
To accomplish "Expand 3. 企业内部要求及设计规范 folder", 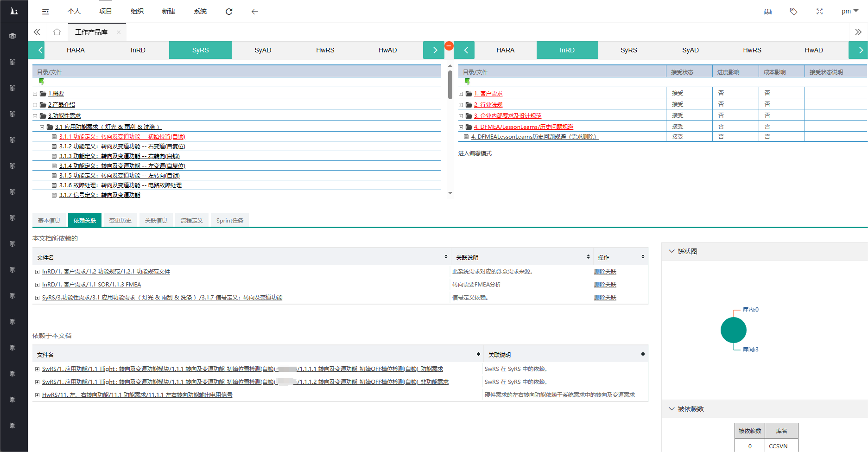I will [x=461, y=116].
